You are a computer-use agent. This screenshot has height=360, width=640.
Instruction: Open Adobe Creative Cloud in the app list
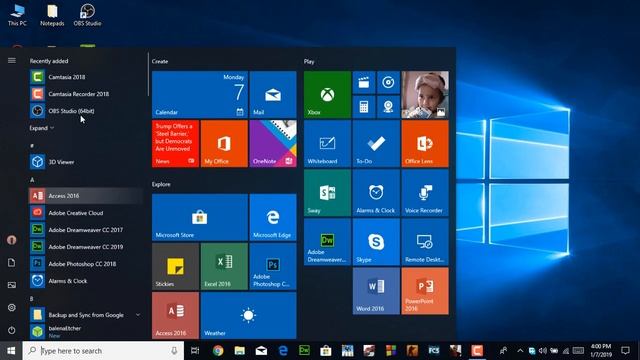click(x=86, y=213)
